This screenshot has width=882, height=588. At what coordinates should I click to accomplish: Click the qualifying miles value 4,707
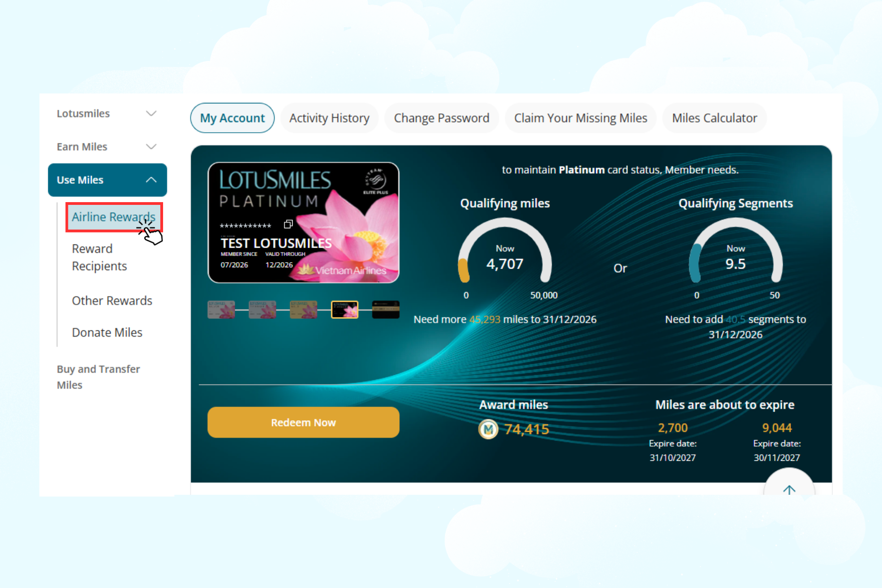tap(505, 264)
